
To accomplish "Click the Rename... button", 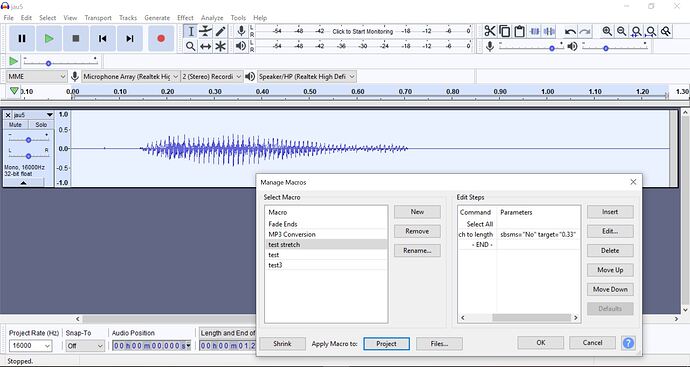I will point(417,250).
